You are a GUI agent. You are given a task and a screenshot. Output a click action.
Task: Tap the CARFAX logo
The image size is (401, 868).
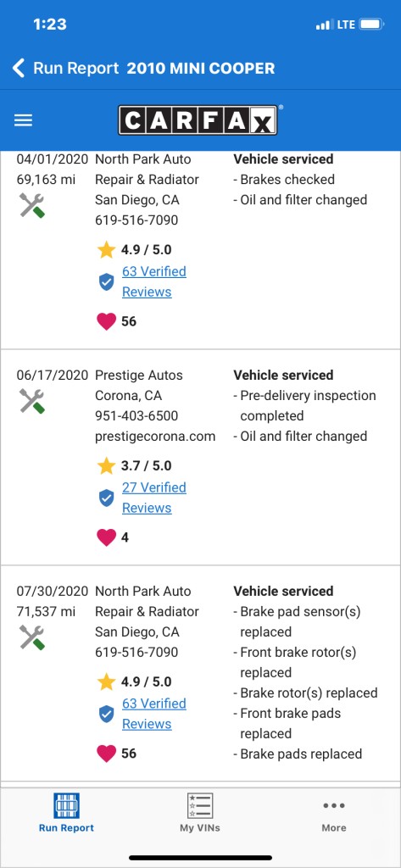(198, 120)
